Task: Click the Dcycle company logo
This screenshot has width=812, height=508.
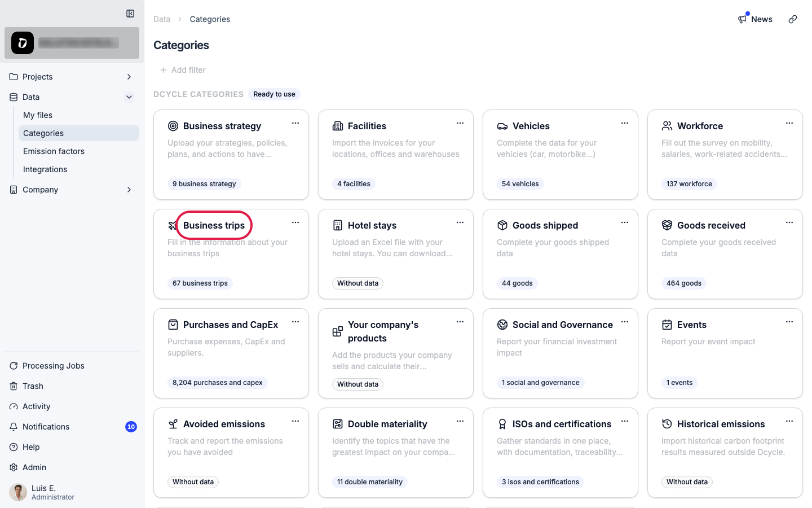Action: tap(23, 43)
